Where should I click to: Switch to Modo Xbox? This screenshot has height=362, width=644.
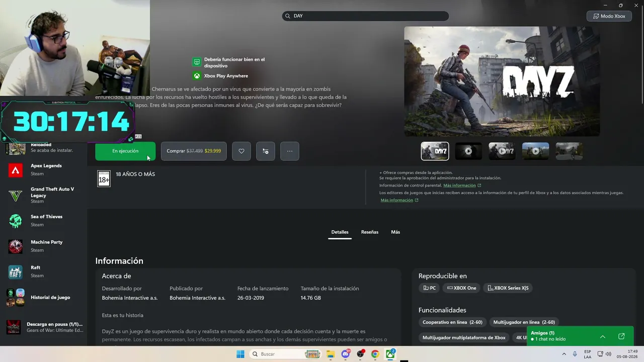click(609, 16)
